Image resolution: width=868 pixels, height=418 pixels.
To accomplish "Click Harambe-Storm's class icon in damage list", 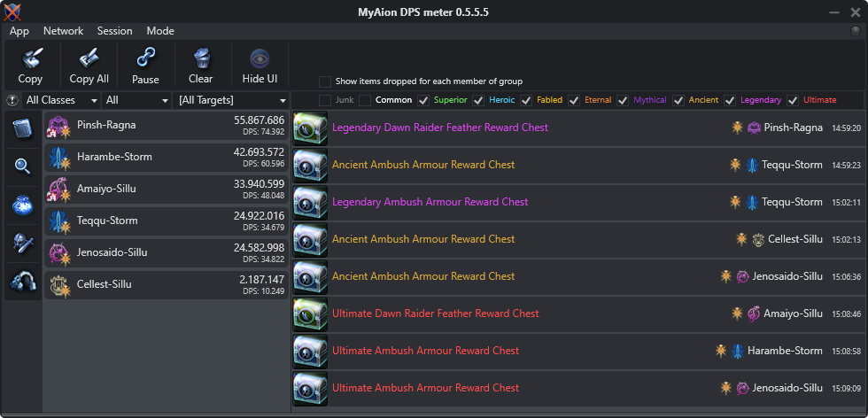I will click(x=58, y=159).
